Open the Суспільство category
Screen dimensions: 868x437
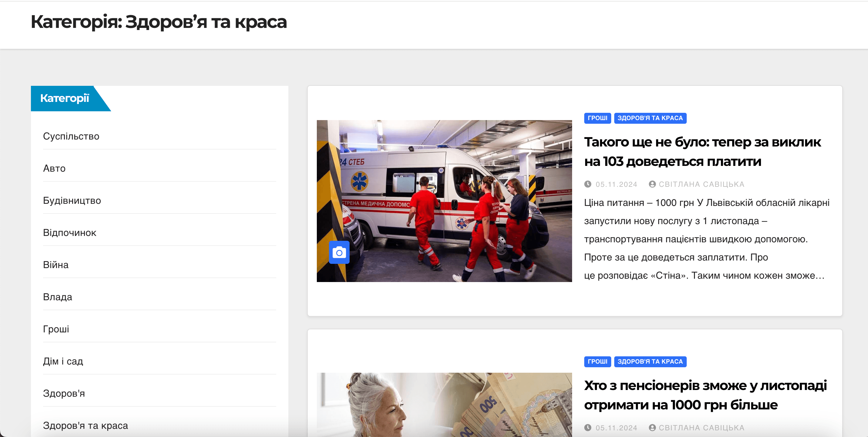[x=71, y=136]
